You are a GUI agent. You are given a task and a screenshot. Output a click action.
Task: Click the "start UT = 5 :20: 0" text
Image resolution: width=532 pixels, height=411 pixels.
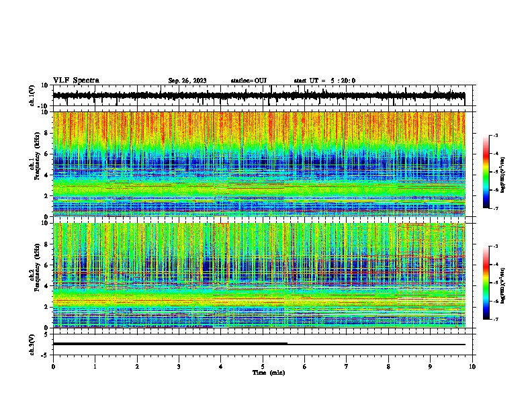(324, 81)
